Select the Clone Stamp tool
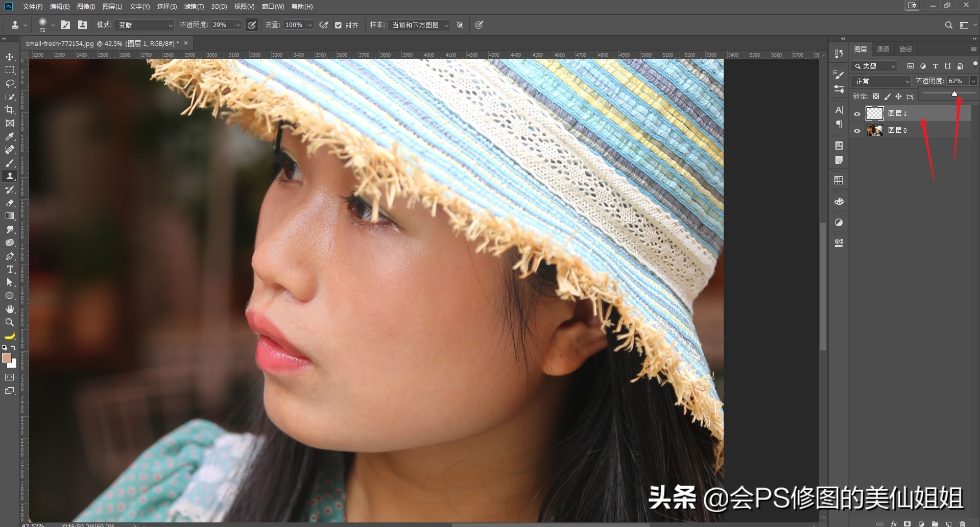 (x=9, y=176)
